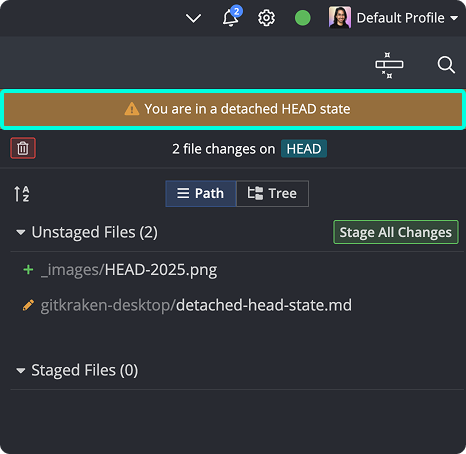Expand the chevron dropdown next to the bell
The image size is (466, 454).
193,18
